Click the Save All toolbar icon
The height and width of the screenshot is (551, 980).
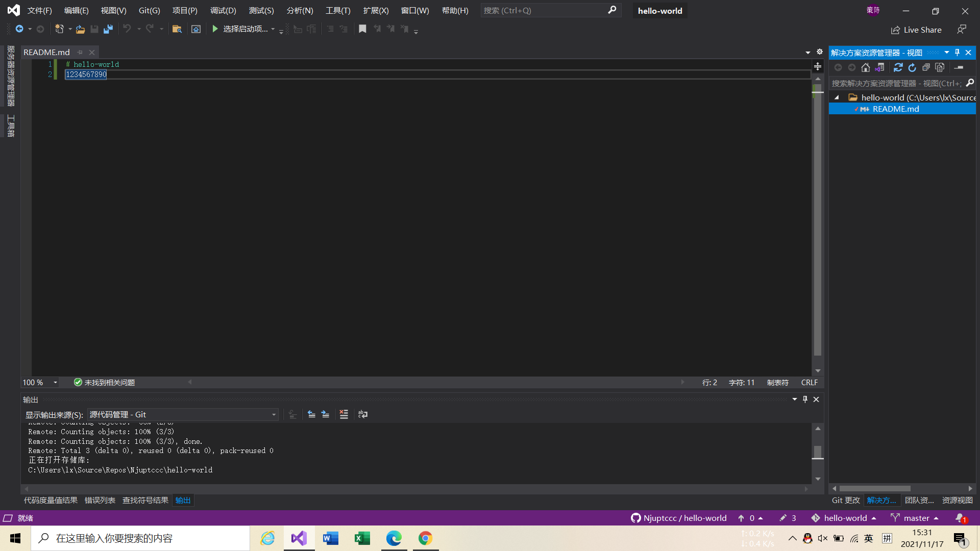coord(108,29)
